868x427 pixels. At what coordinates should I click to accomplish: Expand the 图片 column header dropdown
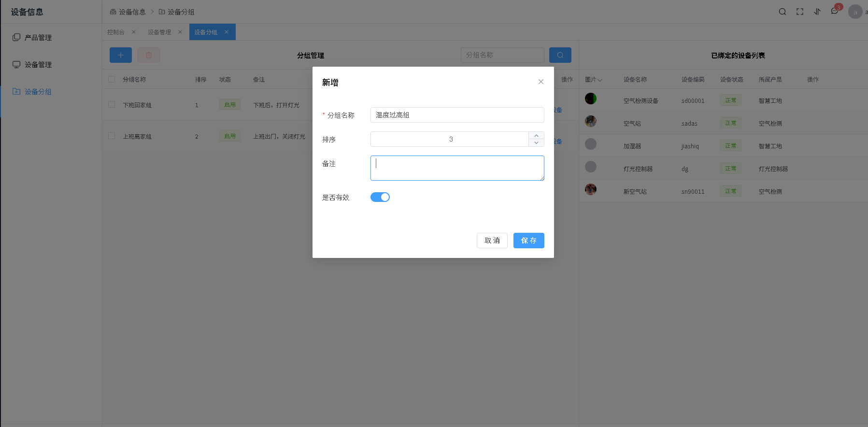click(594, 80)
